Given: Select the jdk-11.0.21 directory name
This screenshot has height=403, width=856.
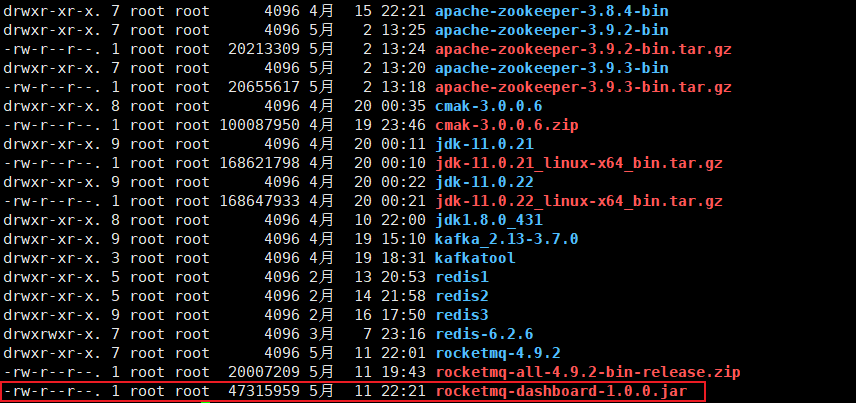Looking at the screenshot, I should (484, 144).
